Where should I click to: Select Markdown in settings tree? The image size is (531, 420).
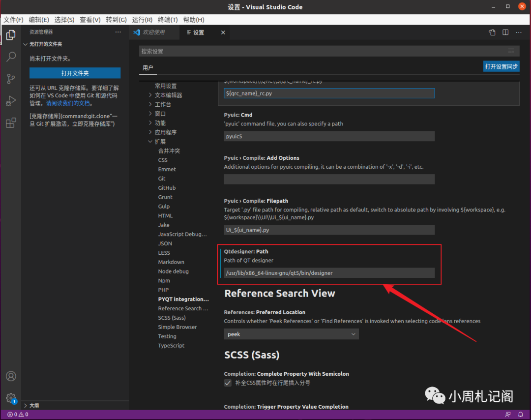[x=171, y=262]
